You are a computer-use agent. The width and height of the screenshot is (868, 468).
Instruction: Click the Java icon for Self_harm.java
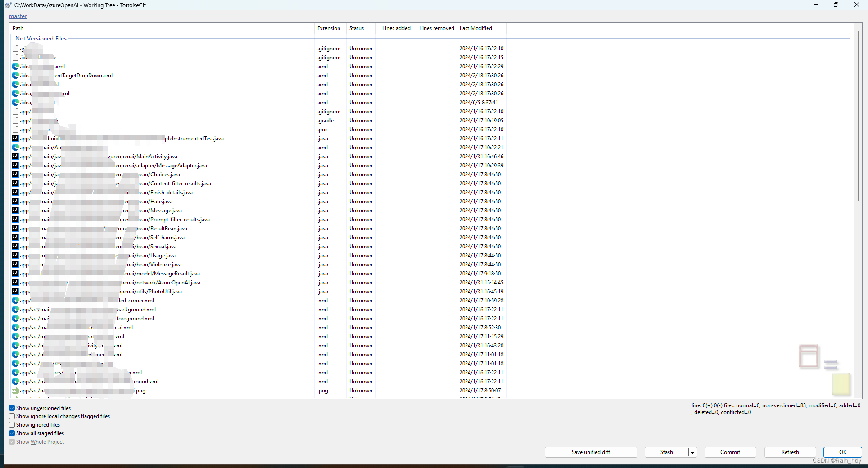(15, 238)
